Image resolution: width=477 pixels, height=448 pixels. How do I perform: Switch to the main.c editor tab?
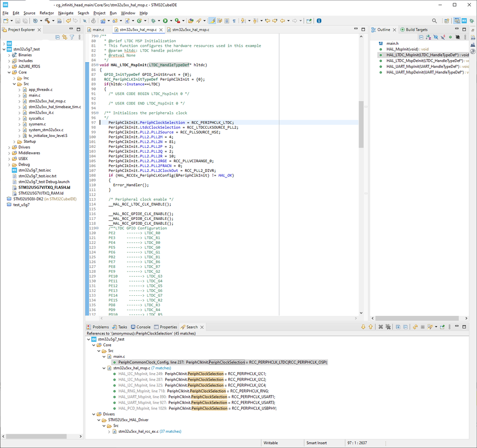(98, 29)
